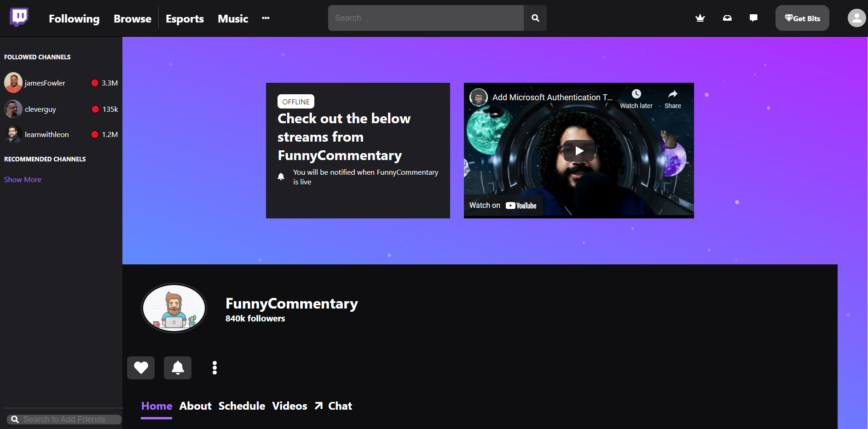868x429 pixels.
Task: Click the search magnifier button
Action: tap(535, 18)
